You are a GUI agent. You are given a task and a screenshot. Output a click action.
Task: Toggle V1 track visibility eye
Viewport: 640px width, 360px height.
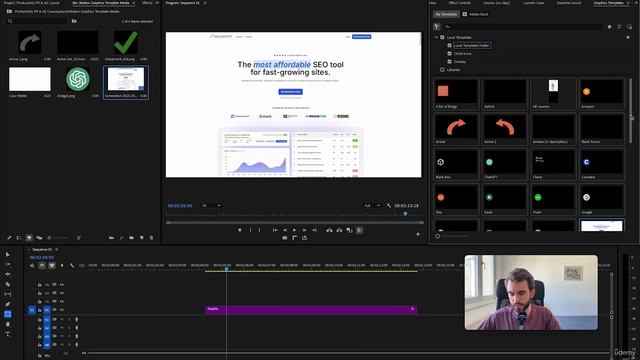[62, 310]
